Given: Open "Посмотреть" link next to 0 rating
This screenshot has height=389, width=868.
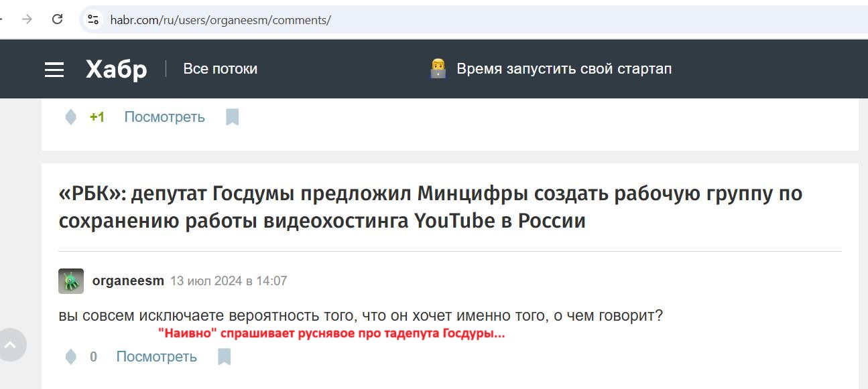Looking at the screenshot, I should point(156,357).
